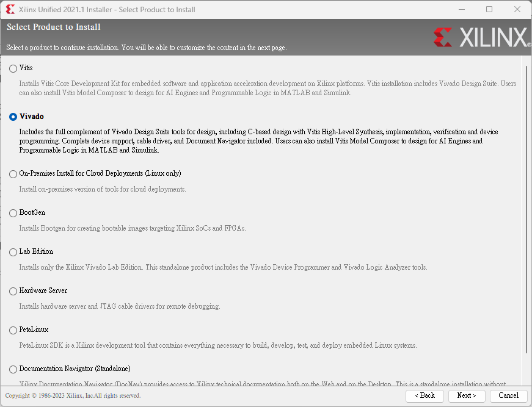Pick the Lab Edition radio option

[x=13, y=252]
